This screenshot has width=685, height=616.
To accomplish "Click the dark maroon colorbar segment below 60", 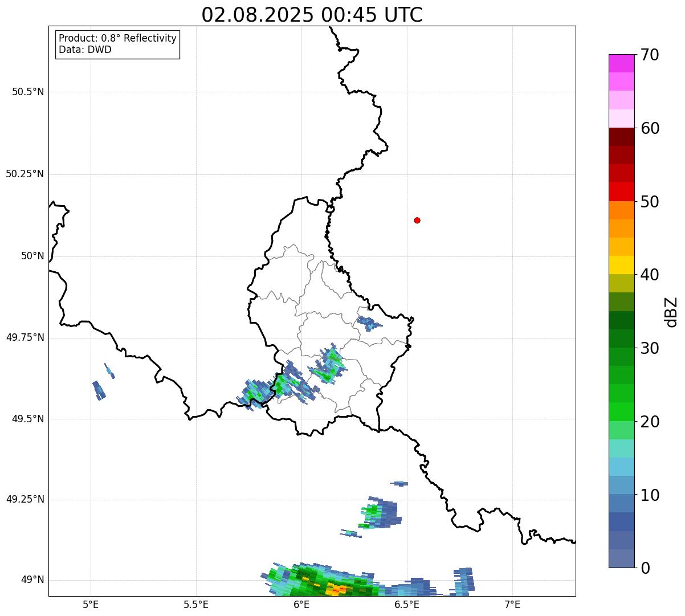I will click(x=621, y=137).
